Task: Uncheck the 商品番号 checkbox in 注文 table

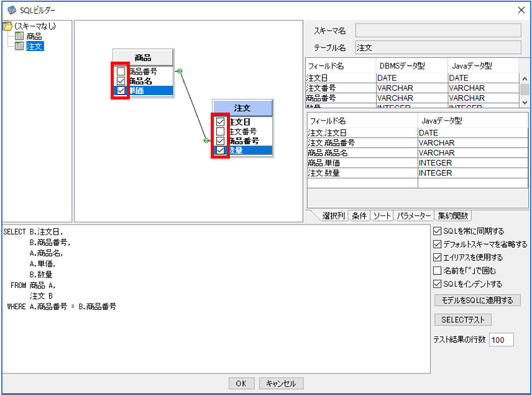Action: pos(220,141)
